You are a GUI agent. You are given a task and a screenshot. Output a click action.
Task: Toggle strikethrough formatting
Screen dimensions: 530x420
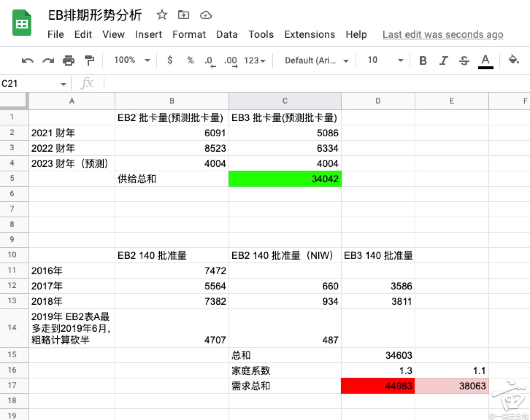click(464, 61)
